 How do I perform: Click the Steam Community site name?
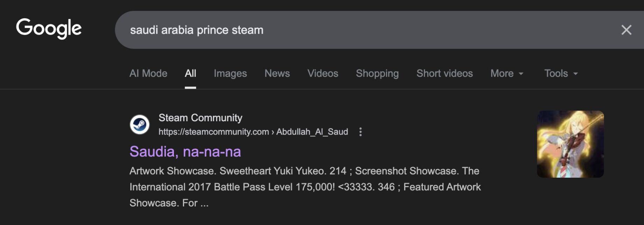pyautogui.click(x=200, y=118)
